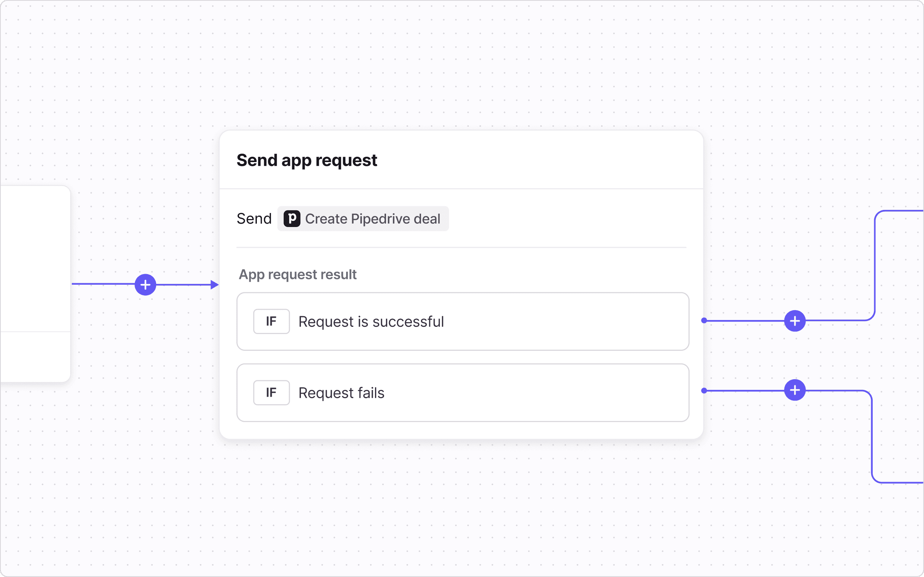Select the IF badge beside Request fails
Screen dimensions: 924x577
[271, 392]
